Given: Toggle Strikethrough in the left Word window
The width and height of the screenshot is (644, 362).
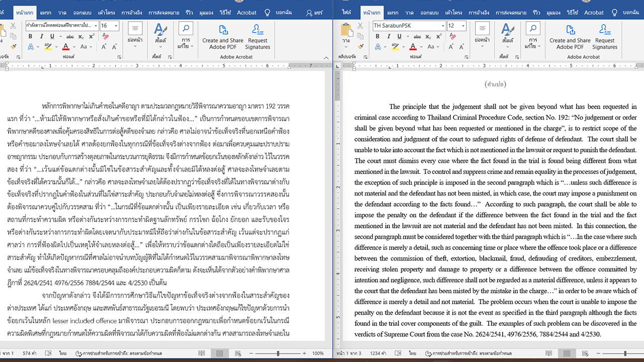Looking at the screenshot, I should [70, 36].
